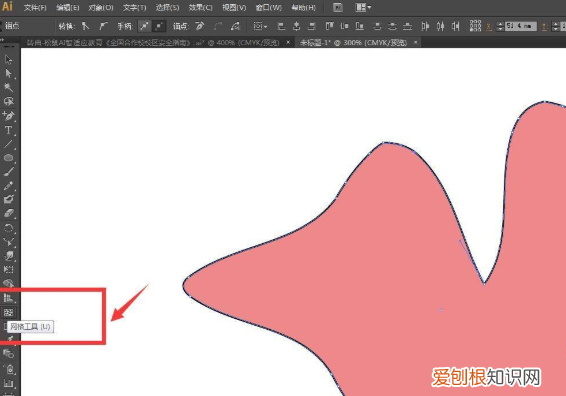Close the 400% document tab
Image resolution: width=566 pixels, height=396 pixels.
point(288,43)
